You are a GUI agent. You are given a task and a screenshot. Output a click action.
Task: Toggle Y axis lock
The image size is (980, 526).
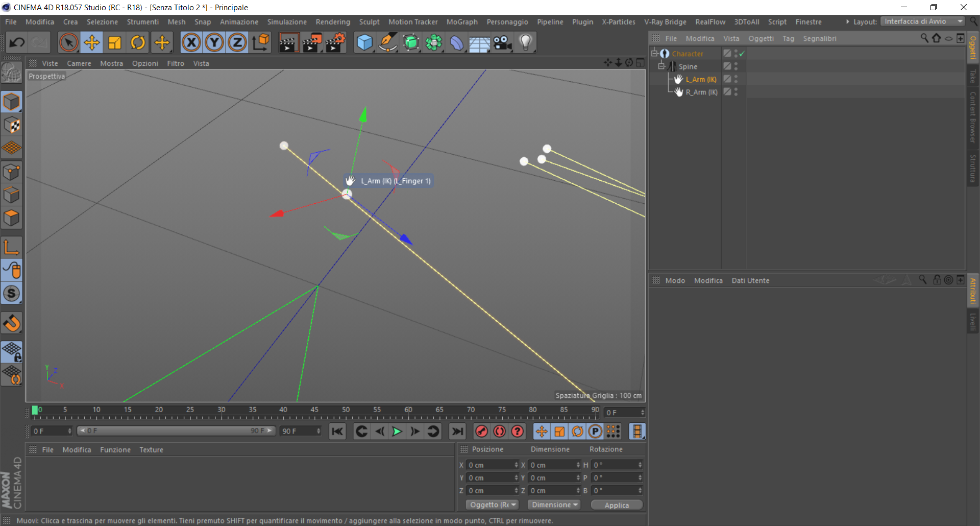click(x=214, y=42)
